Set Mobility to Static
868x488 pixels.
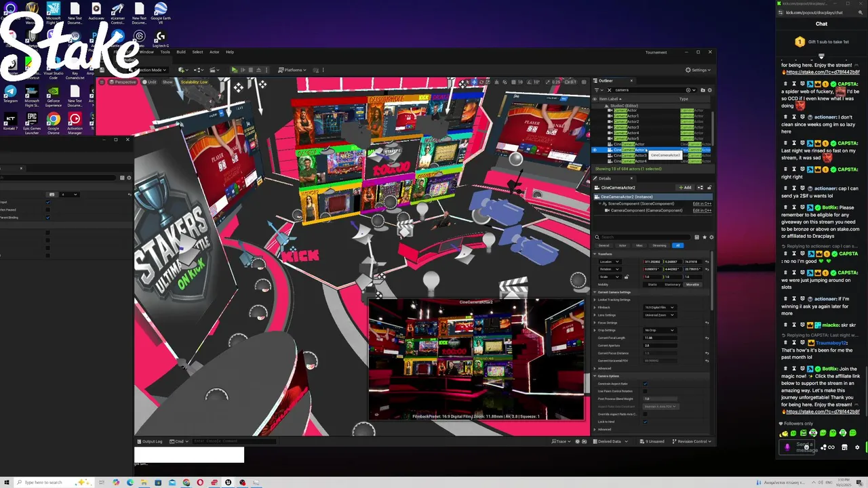(652, 285)
